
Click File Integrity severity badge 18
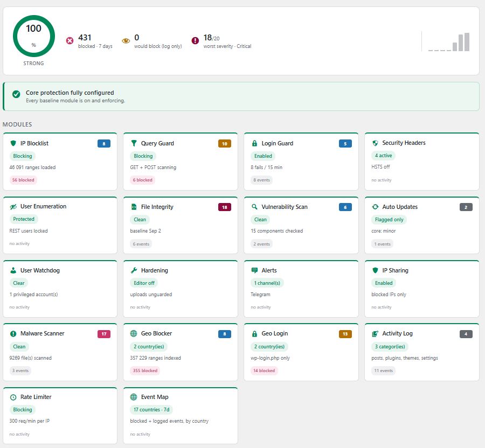[225, 207]
